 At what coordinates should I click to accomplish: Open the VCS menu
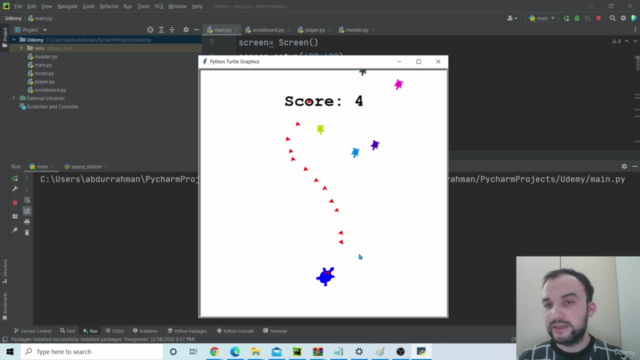click(x=159, y=6)
